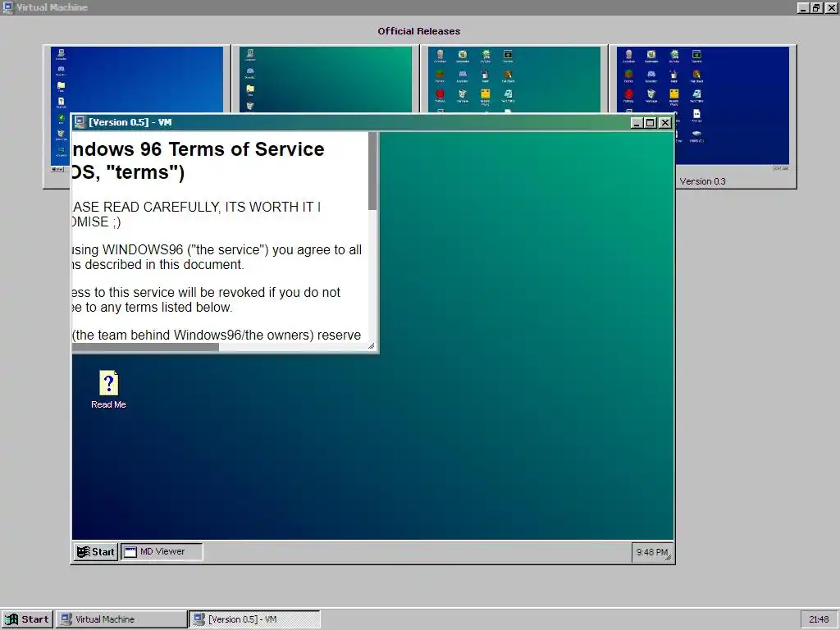
Task: Open the first release thumbnail with the blue desktop
Action: (137, 80)
